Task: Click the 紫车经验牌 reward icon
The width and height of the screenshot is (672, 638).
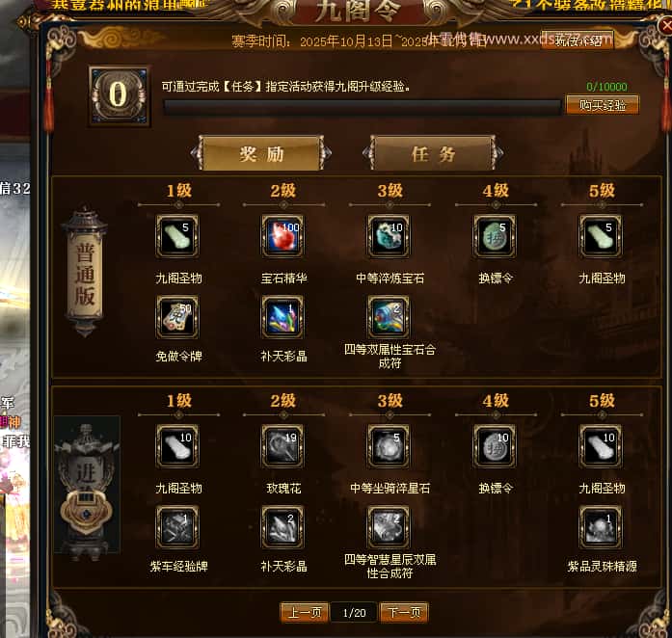Action: point(177,527)
